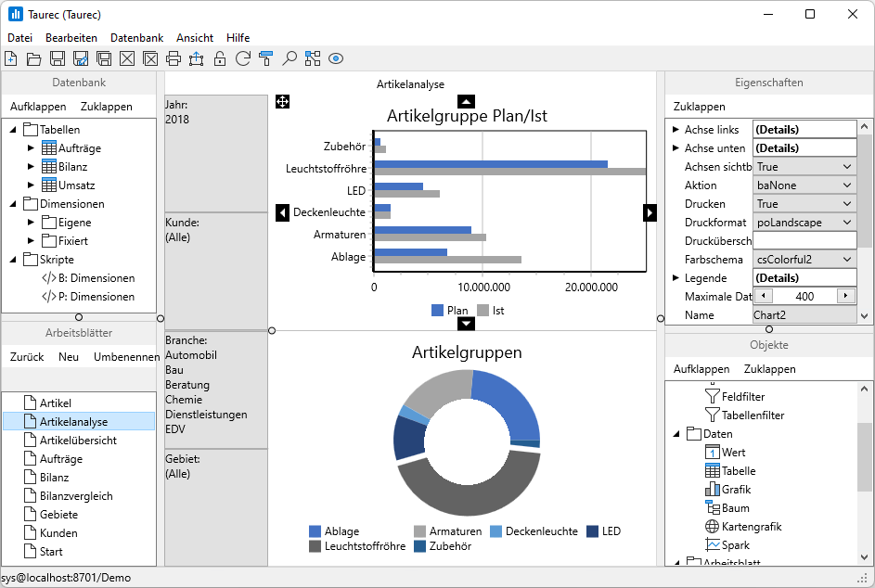Open the Ansicht menu

tap(195, 38)
